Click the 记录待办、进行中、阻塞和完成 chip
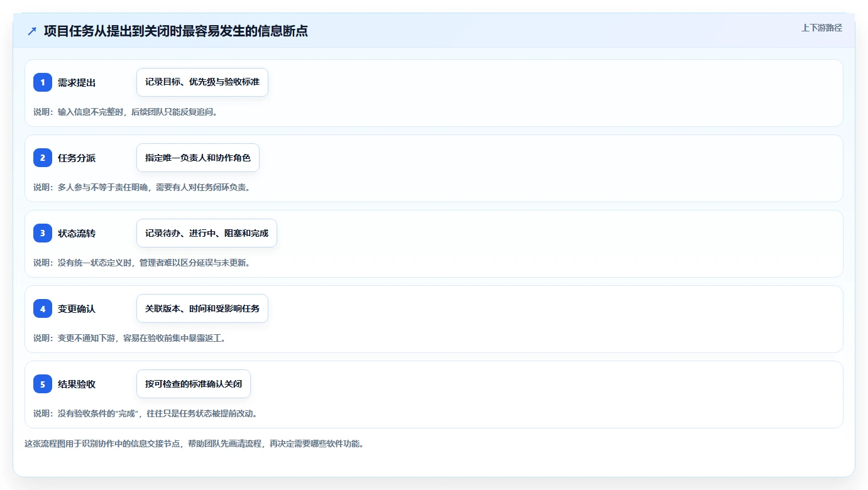Image resolution: width=868 pixels, height=490 pixels. click(x=207, y=233)
